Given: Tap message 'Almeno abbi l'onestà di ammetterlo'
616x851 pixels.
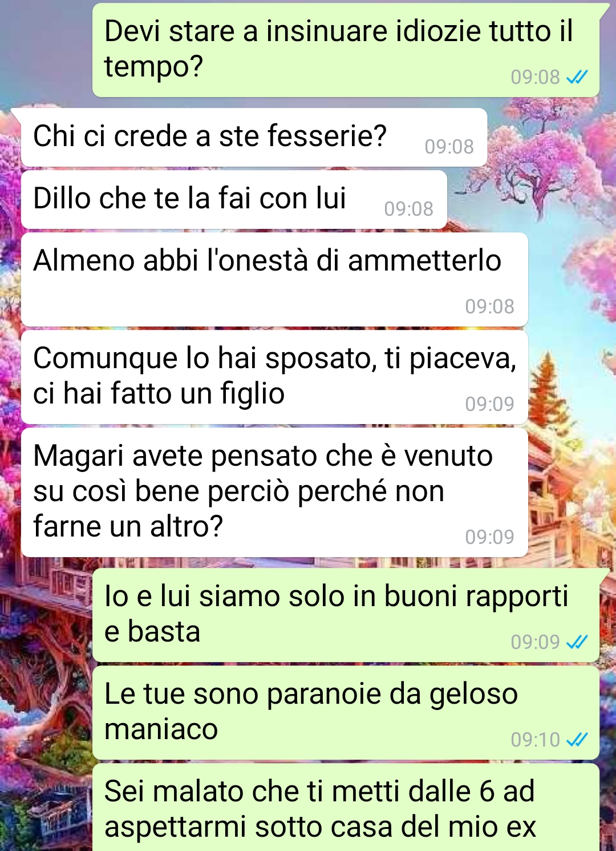Looking at the screenshot, I should pyautogui.click(x=274, y=280).
